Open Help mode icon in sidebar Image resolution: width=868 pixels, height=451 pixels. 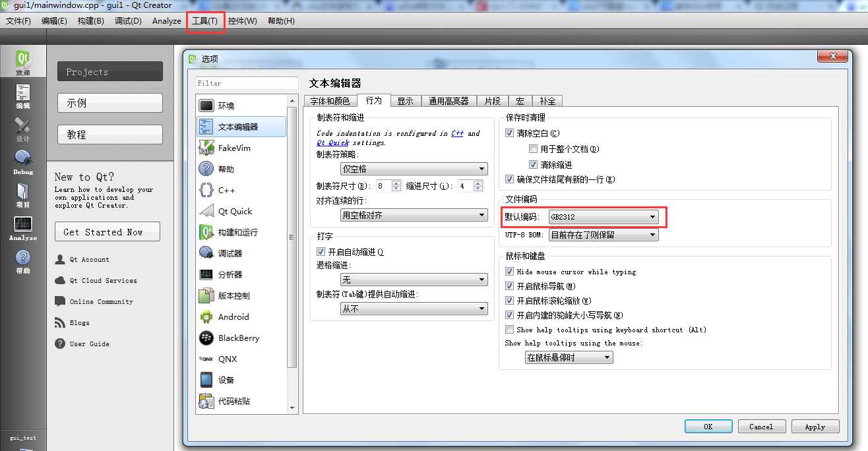[23, 257]
